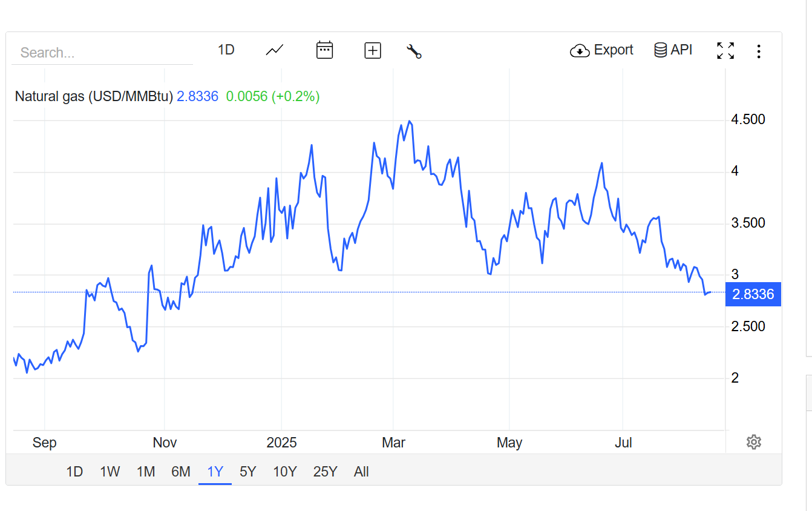The width and height of the screenshot is (812, 511).
Task: Click the 4.500 y-axis label
Action: (x=748, y=119)
